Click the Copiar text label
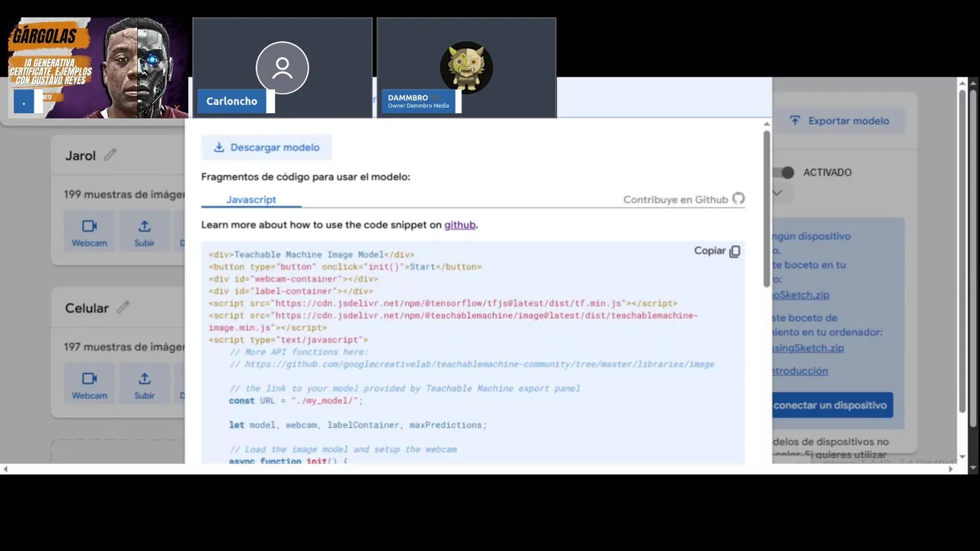Image resolution: width=980 pixels, height=551 pixels. (x=710, y=251)
